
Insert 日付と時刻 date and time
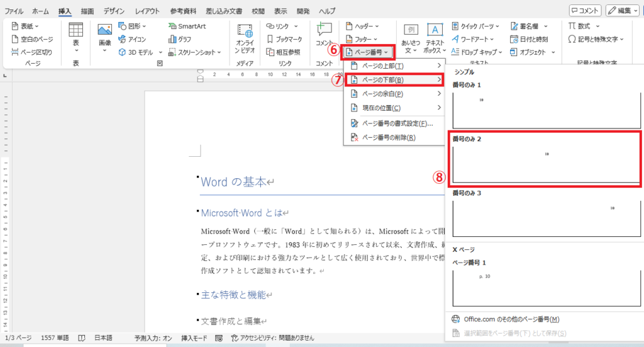(529, 40)
